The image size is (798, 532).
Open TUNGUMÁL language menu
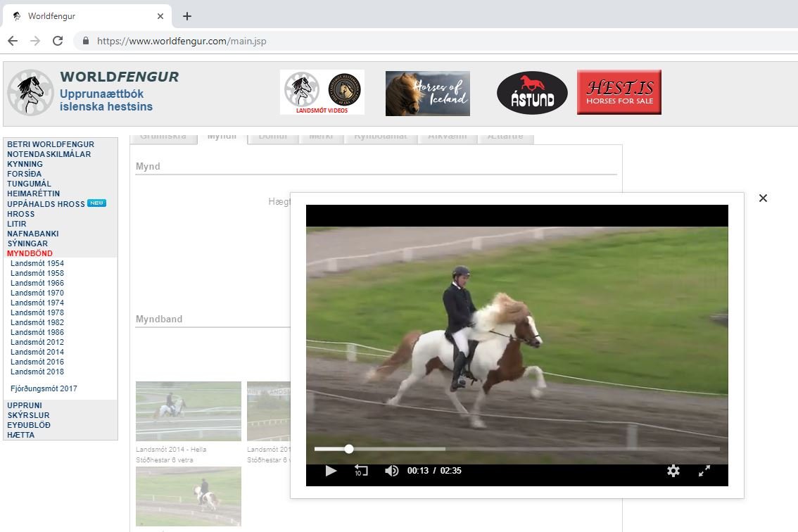(29, 184)
